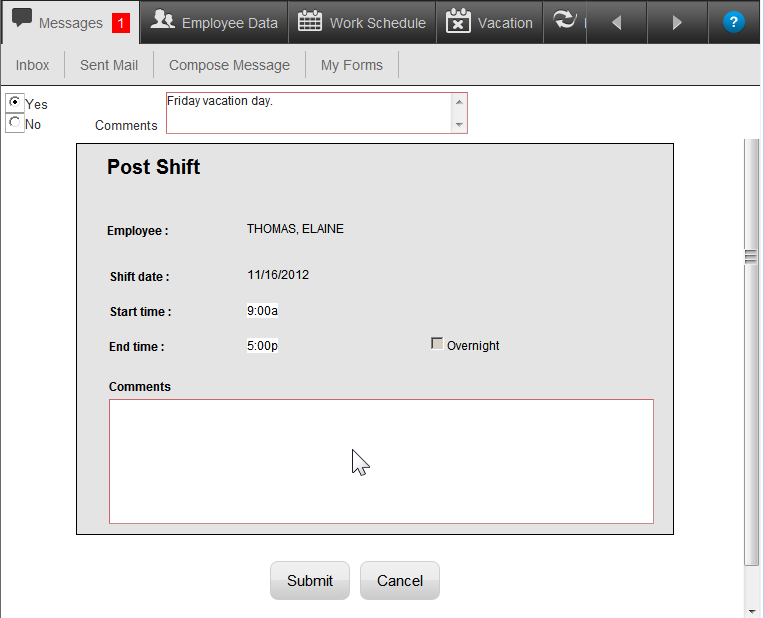Open the Inbox submenu item

point(32,65)
